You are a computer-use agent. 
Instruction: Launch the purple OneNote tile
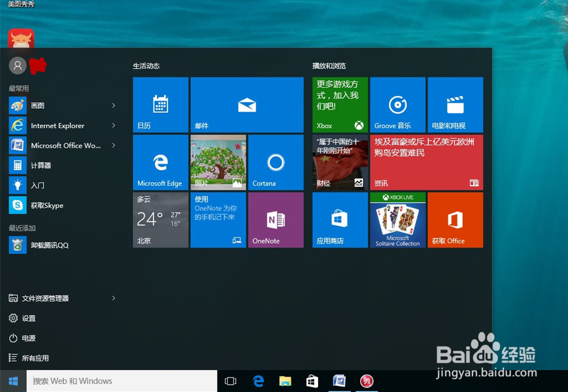[x=275, y=220]
